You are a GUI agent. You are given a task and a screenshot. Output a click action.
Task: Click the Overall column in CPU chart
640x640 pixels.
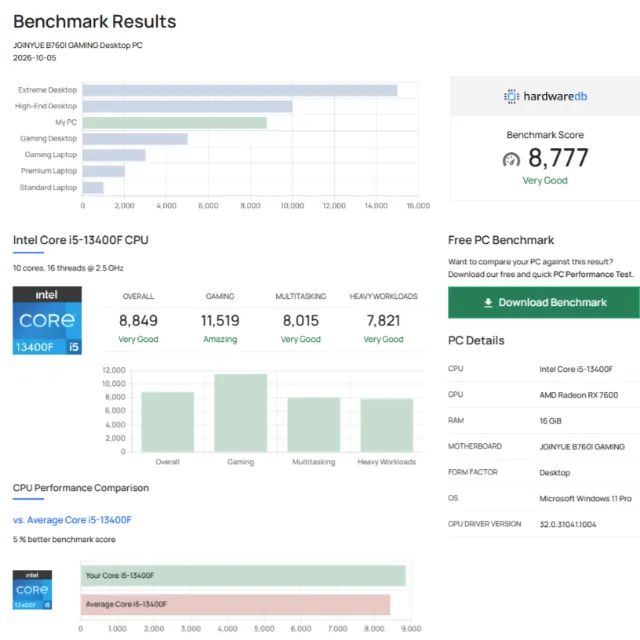pos(168,422)
